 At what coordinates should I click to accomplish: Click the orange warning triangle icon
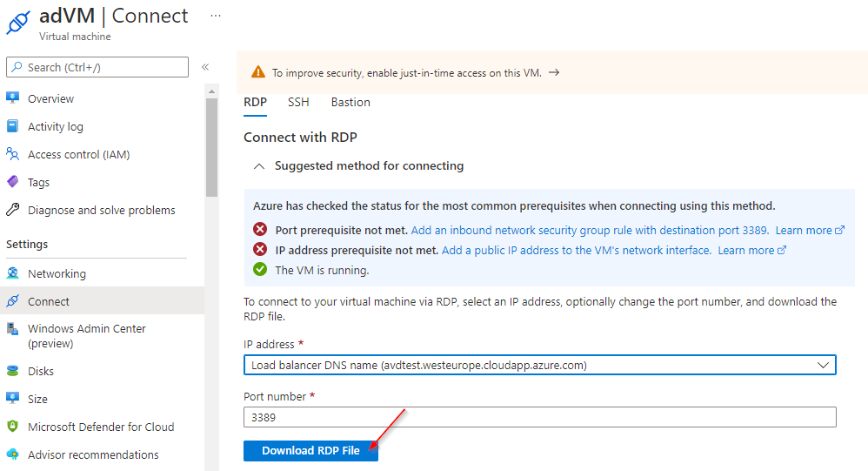258,72
